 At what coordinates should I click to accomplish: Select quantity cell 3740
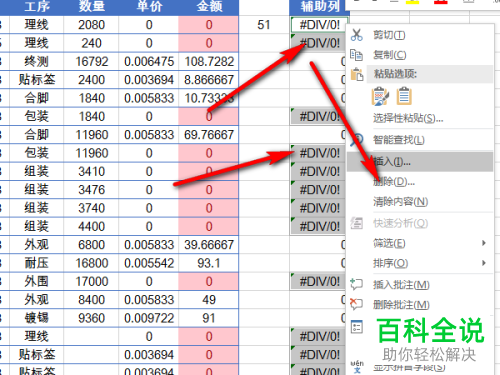pos(91,208)
